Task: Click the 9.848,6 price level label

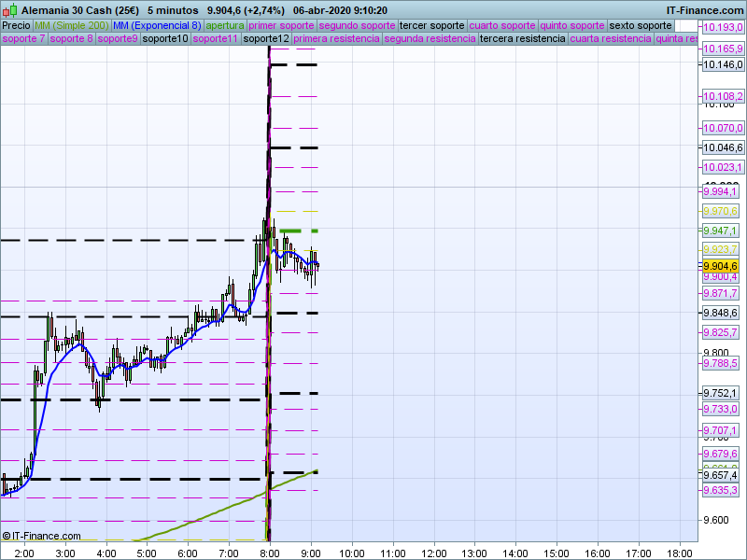Action: 720,313
